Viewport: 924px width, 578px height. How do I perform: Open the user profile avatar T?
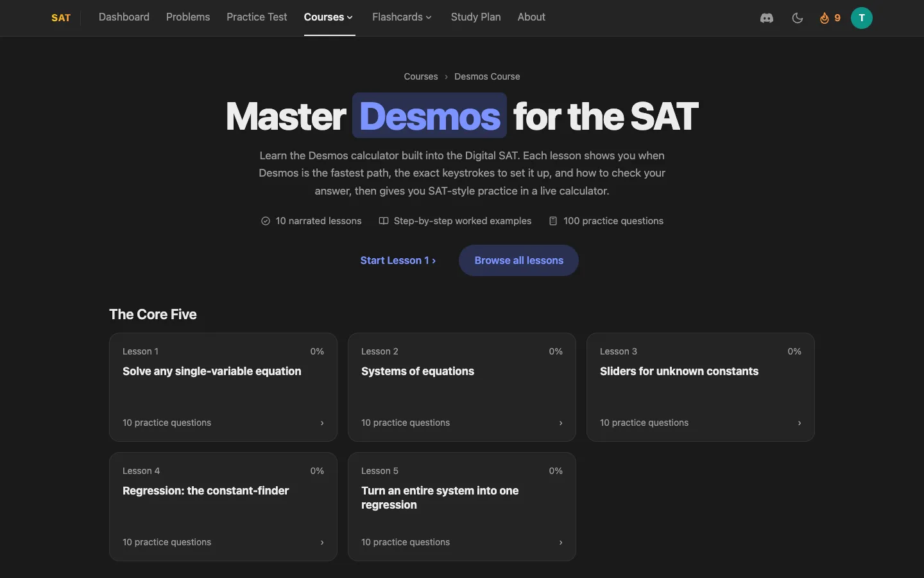(x=862, y=18)
